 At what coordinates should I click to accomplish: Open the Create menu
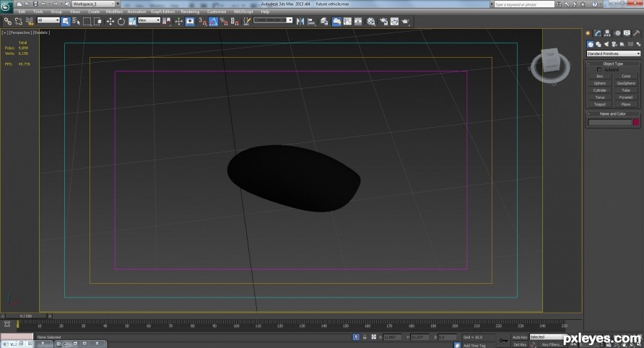point(94,12)
